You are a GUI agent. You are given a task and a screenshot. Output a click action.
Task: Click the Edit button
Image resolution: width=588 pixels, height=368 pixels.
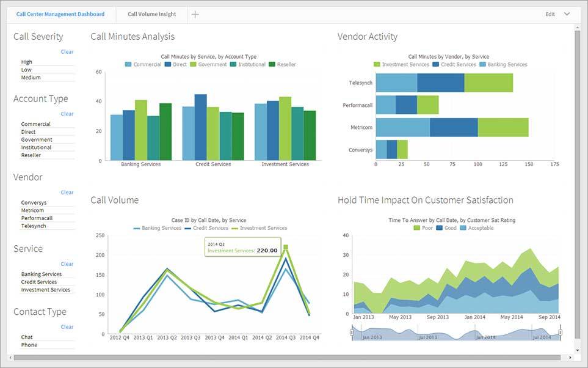550,14
